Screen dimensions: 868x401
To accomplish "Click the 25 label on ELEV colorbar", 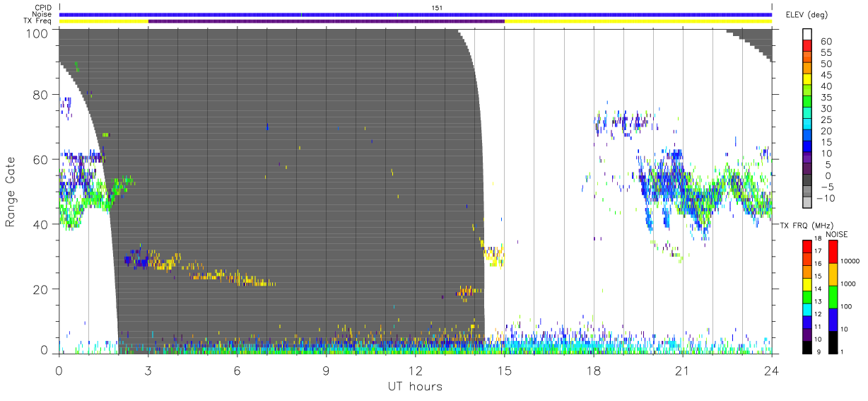I will (x=825, y=120).
